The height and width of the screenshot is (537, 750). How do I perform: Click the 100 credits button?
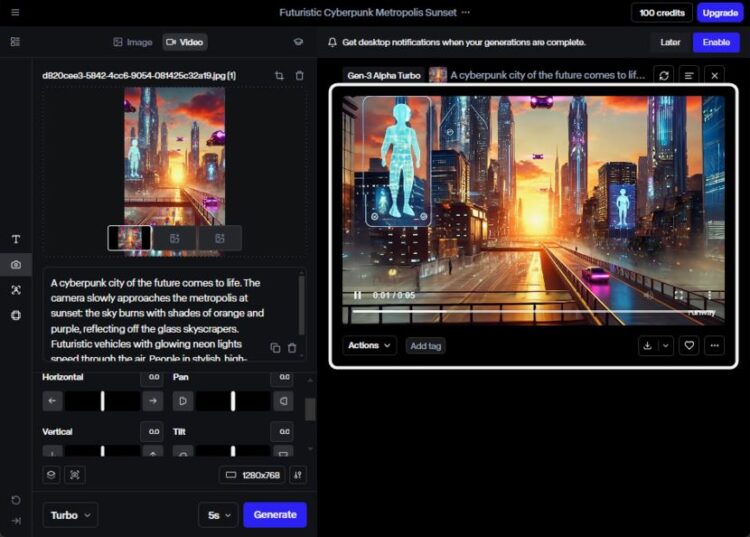(662, 13)
